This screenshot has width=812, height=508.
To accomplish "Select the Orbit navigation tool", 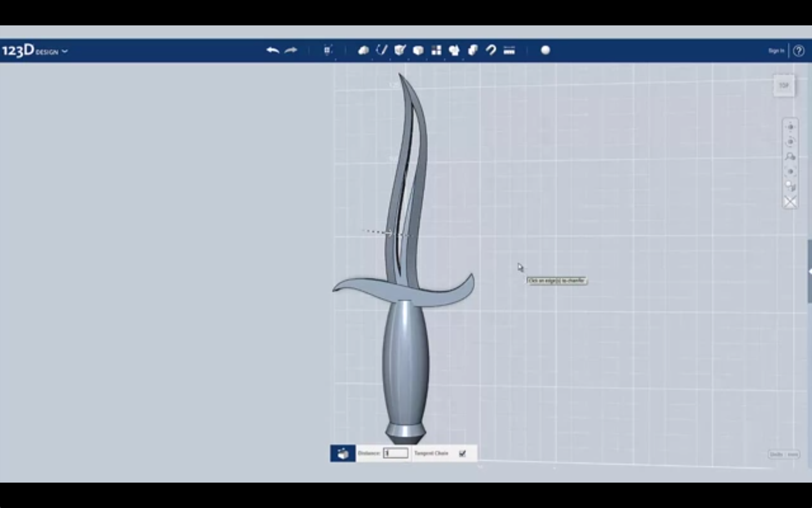I will (790, 142).
